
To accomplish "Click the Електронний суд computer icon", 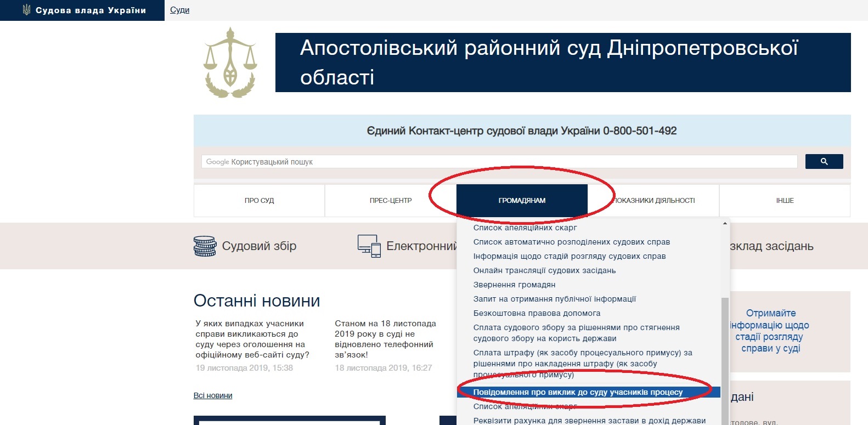I will pyautogui.click(x=369, y=246).
